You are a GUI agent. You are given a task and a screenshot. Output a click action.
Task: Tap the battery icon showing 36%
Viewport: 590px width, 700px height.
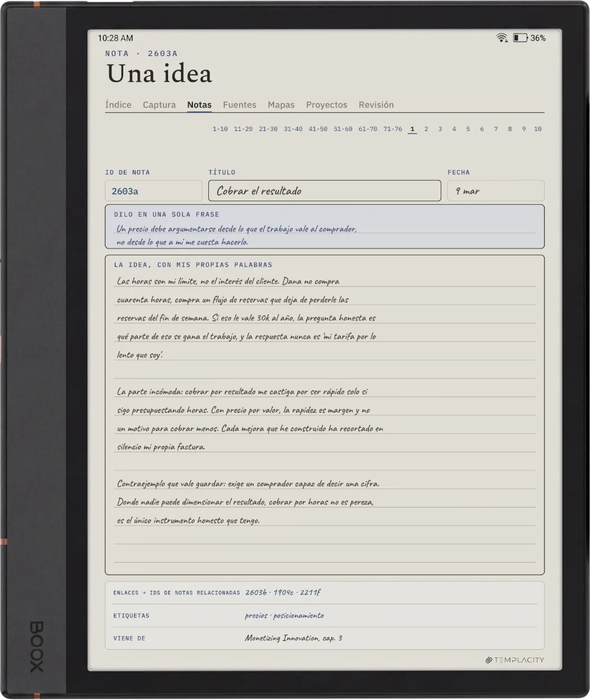tap(520, 38)
